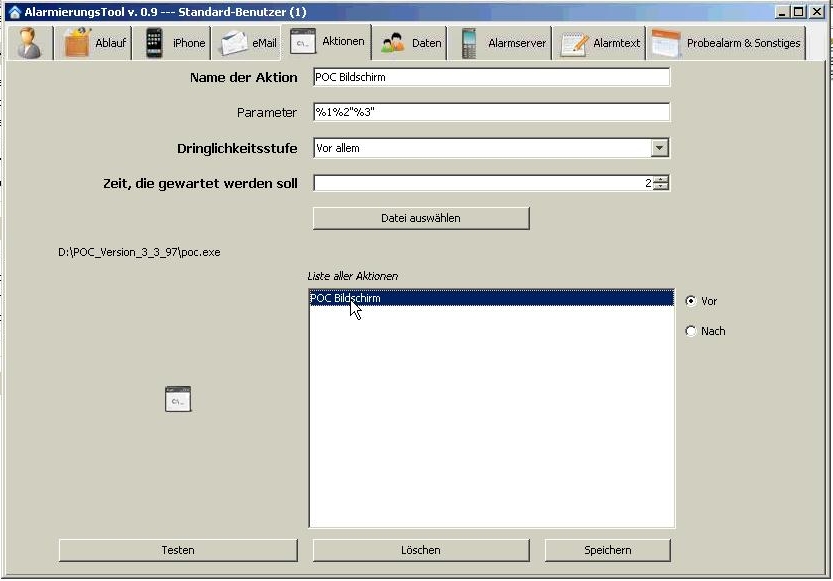The width and height of the screenshot is (833, 581).
Task: Click the Daten people icon
Action: tap(393, 43)
